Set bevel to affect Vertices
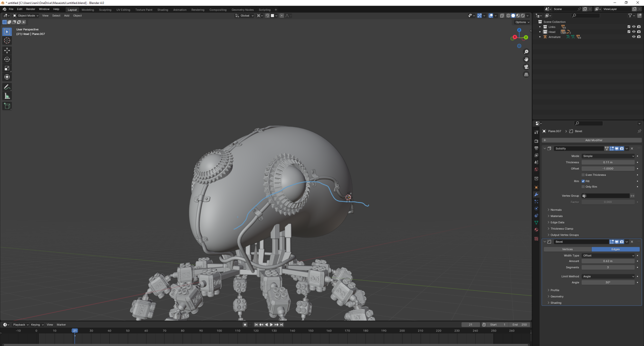The width and height of the screenshot is (644, 346). point(568,249)
